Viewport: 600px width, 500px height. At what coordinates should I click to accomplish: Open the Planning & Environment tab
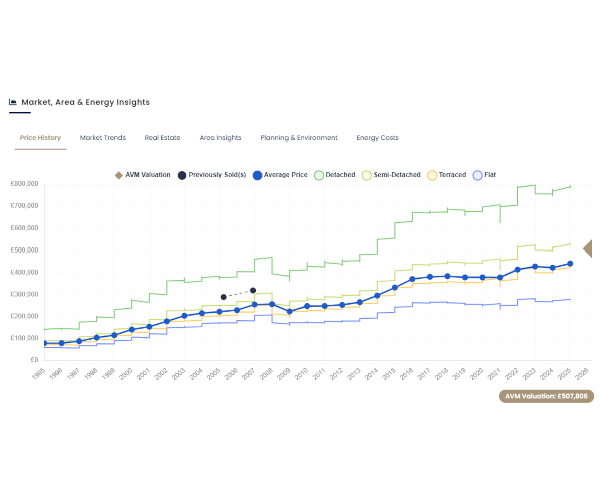pos(299,138)
